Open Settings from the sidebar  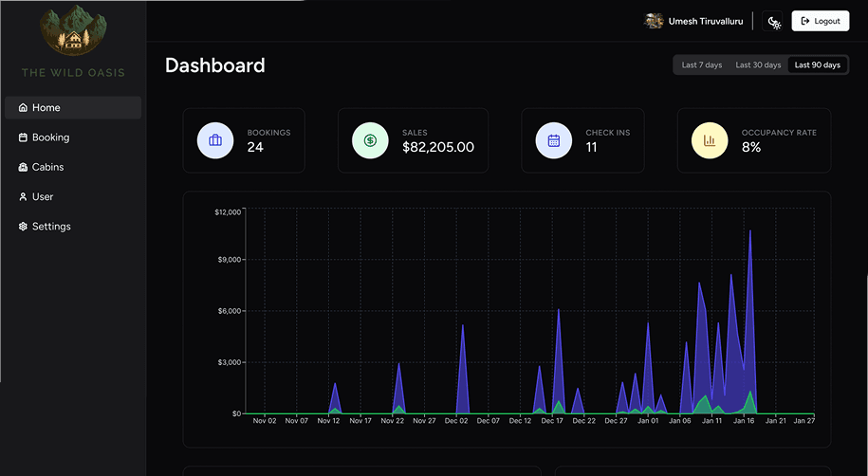point(51,227)
